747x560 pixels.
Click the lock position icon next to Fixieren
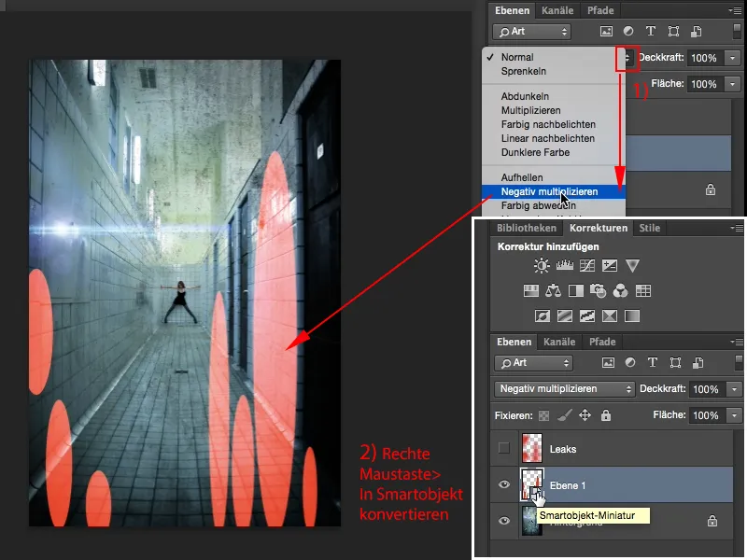(585, 414)
